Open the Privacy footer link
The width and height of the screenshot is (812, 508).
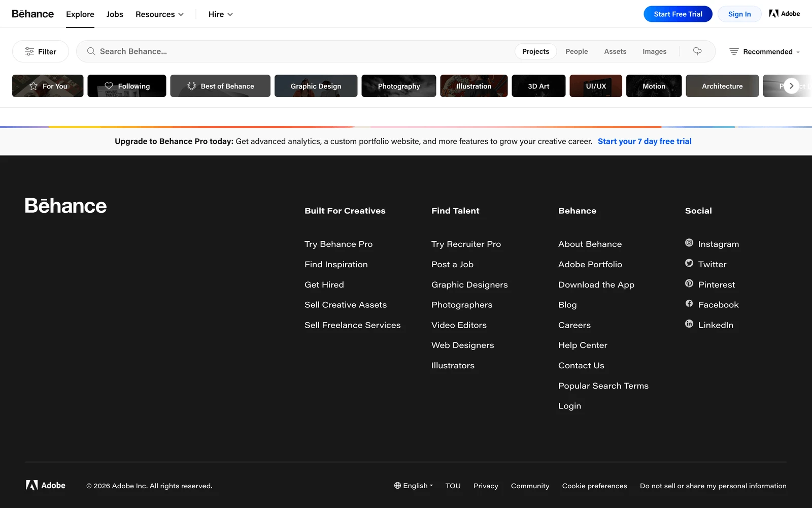tap(486, 486)
